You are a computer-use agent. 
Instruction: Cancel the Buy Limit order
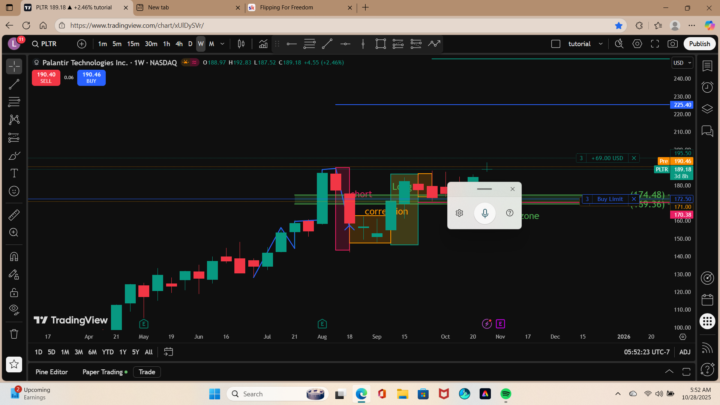[x=634, y=199]
